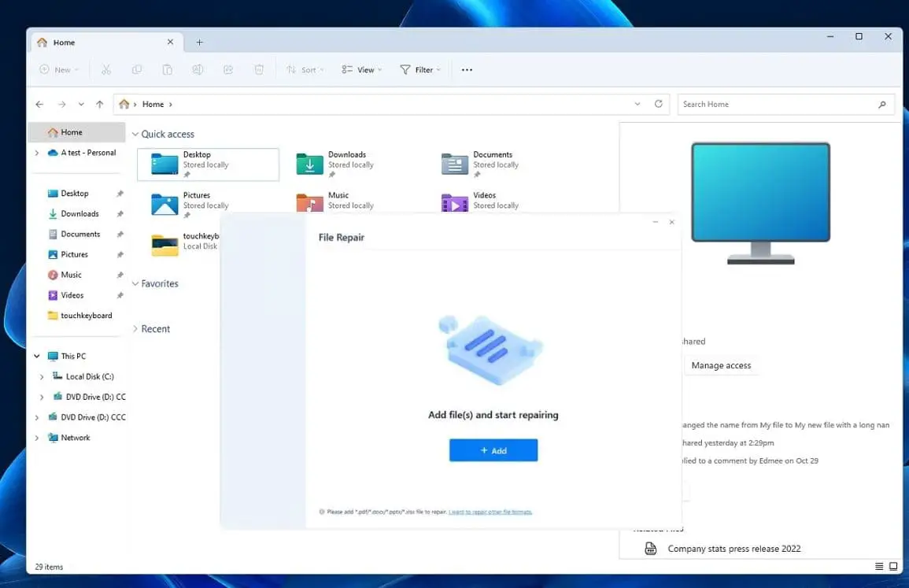Click the Share icon in toolbar
Screen dimensions: 909x588
pyautogui.click(x=228, y=69)
